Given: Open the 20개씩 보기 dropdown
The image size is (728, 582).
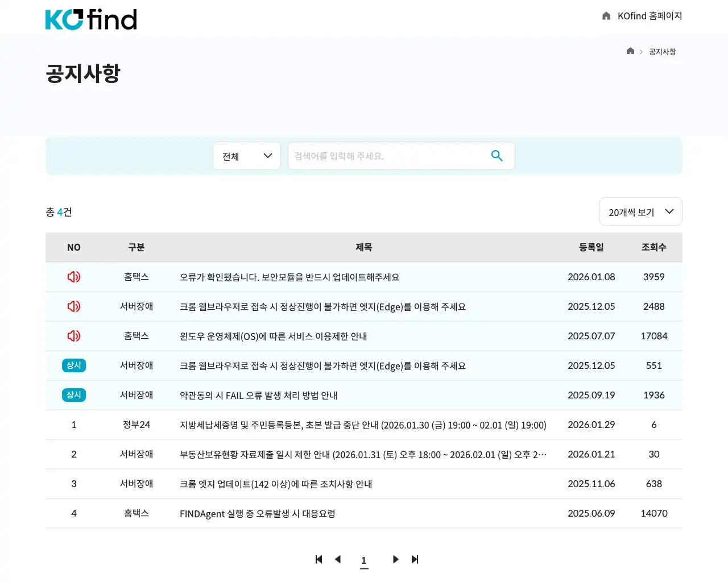Looking at the screenshot, I should pos(640,211).
